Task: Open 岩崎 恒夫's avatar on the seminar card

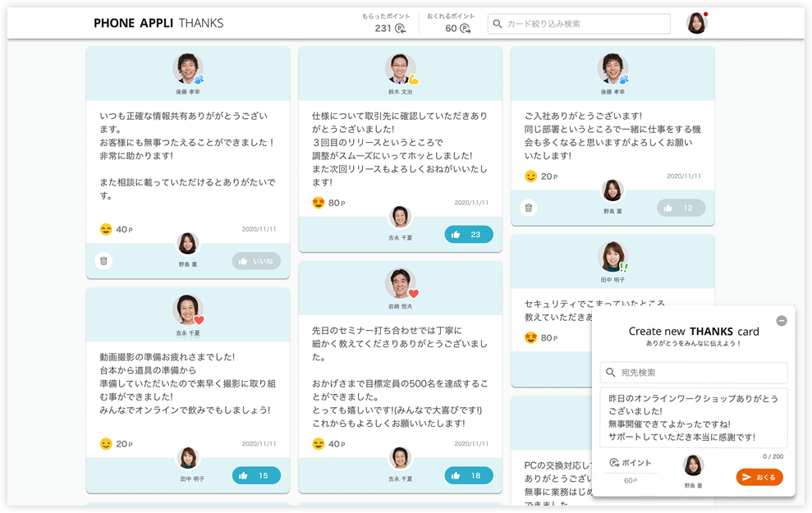Action: pos(400,284)
